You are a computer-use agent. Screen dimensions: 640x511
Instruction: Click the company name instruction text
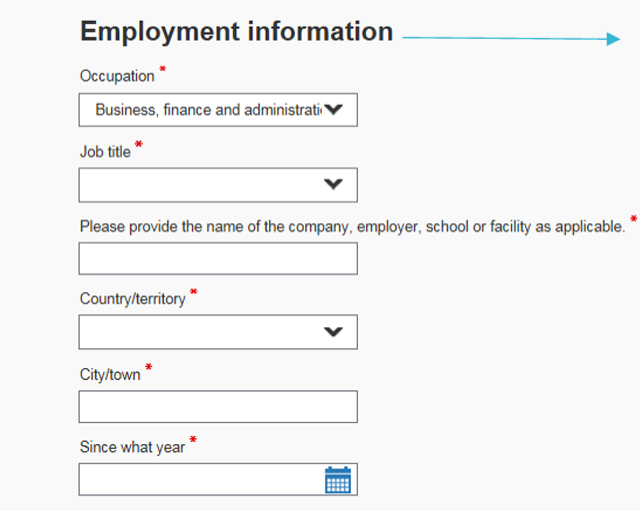point(352,226)
